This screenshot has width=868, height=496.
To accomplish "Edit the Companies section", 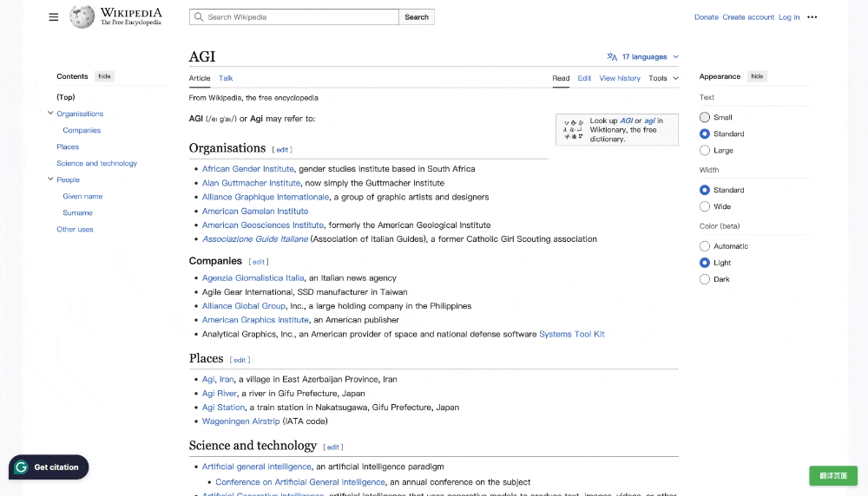I will click(x=258, y=262).
